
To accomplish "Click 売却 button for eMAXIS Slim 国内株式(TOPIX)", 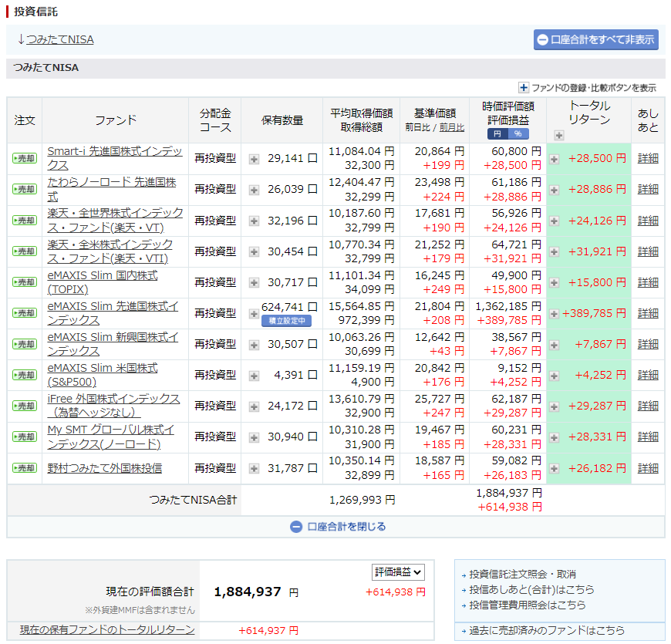I will (x=25, y=282).
